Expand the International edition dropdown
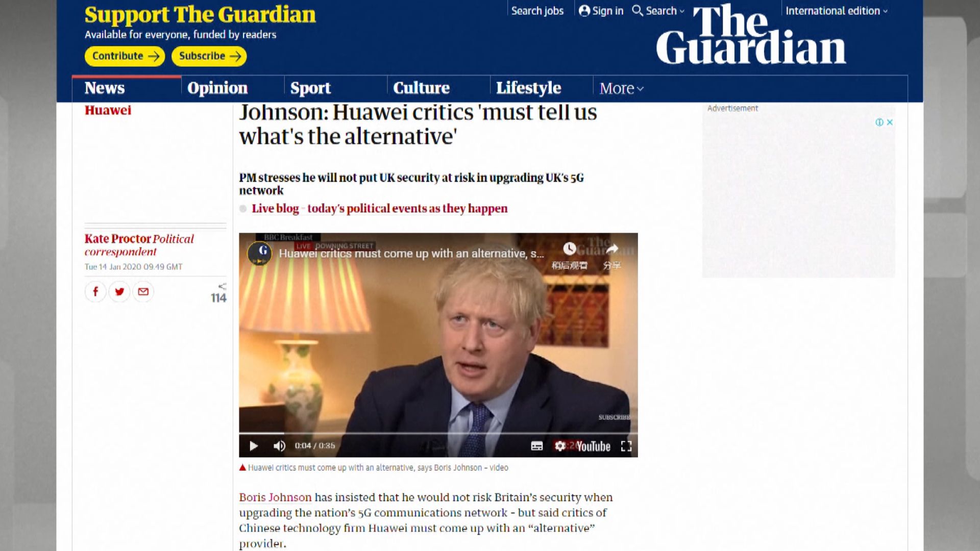The width and height of the screenshot is (980, 551). (x=837, y=11)
